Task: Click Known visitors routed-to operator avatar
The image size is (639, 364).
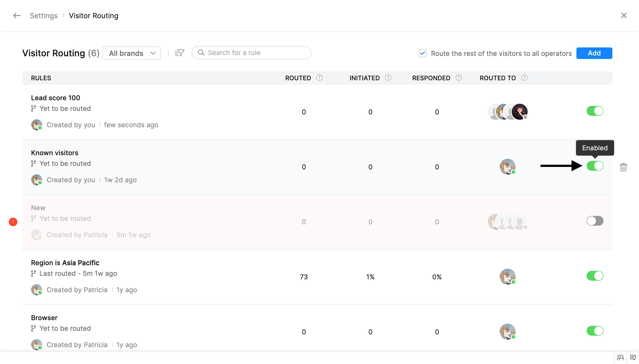Action: tap(507, 166)
